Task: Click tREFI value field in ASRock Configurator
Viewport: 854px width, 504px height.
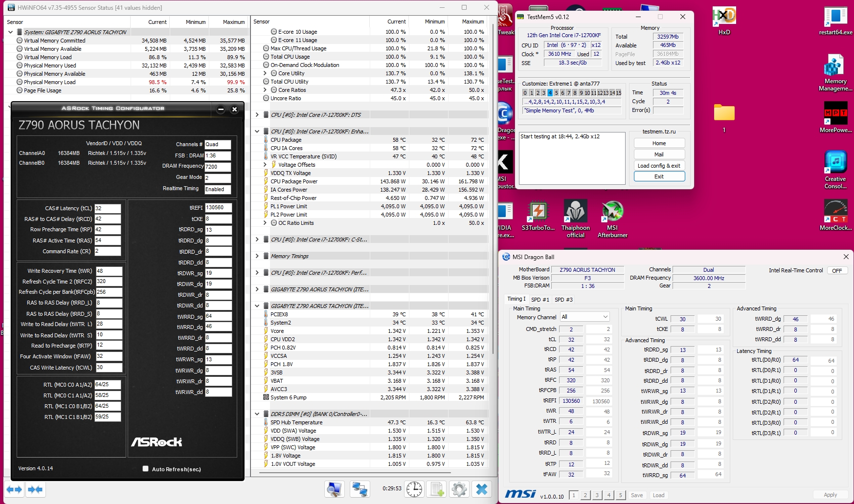Action: tap(218, 207)
